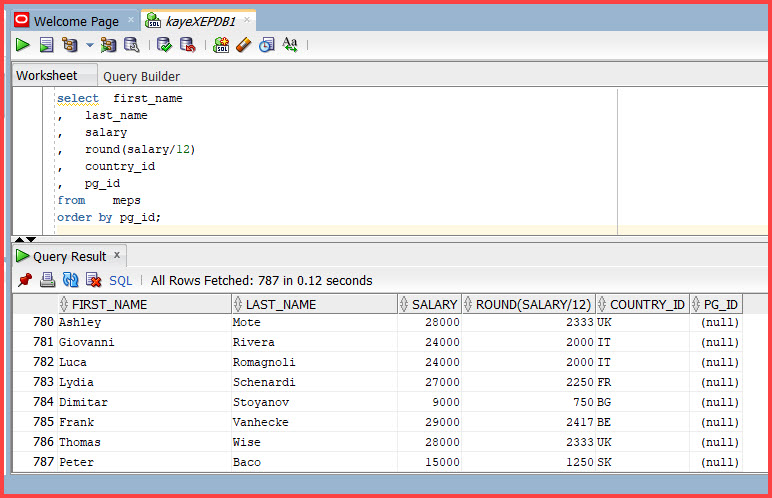Expand the Explain Plan dropdown arrow
The image size is (772, 498).
[90, 45]
